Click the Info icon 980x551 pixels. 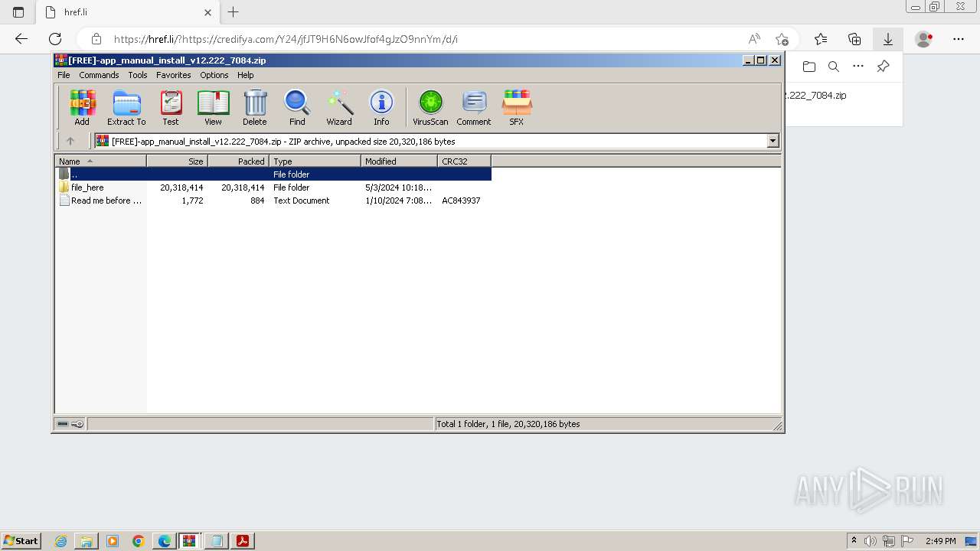(381, 107)
